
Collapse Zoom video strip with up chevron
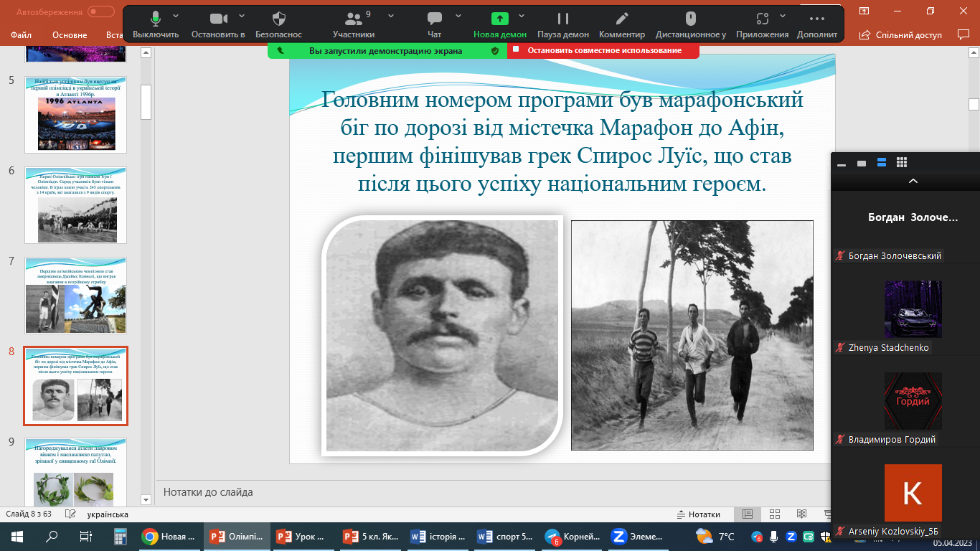point(913,182)
